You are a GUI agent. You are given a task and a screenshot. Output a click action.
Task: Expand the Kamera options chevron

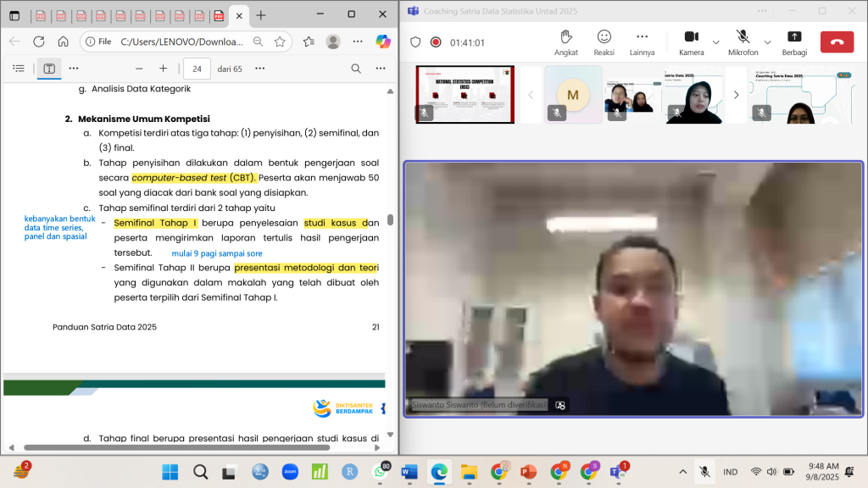(x=716, y=42)
